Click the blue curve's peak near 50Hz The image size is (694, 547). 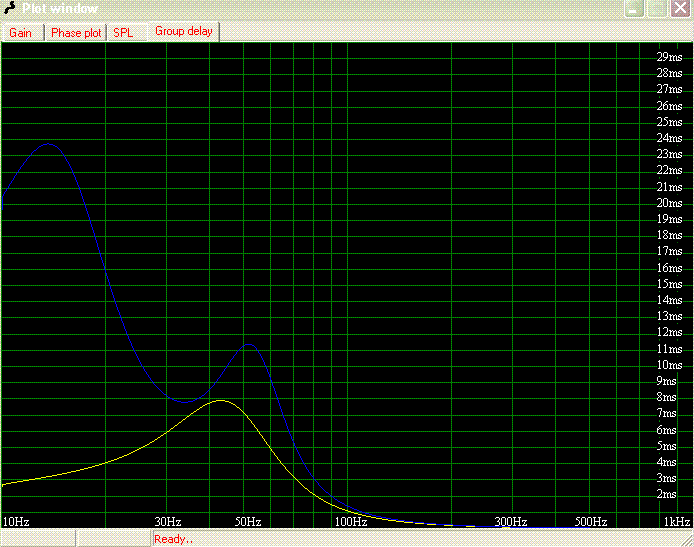click(x=249, y=344)
